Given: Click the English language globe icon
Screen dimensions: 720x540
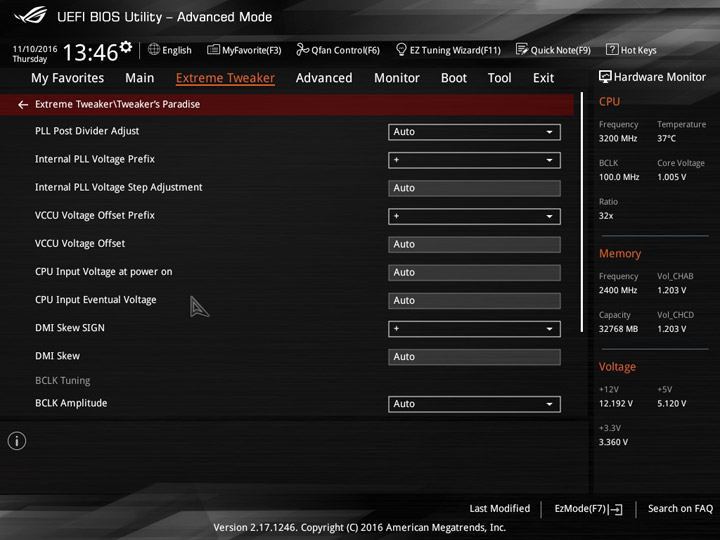Looking at the screenshot, I should point(154,49).
